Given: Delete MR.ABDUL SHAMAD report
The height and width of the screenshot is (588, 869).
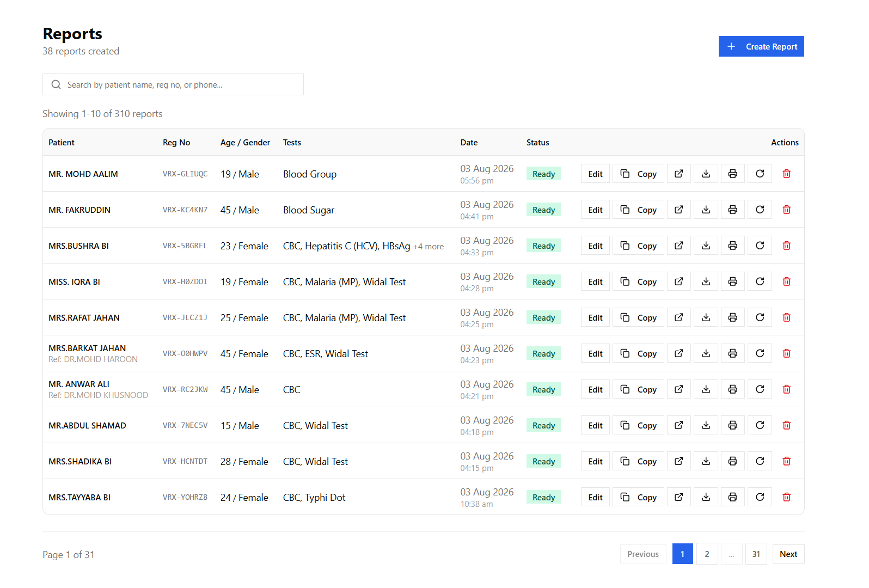Looking at the screenshot, I should (787, 425).
